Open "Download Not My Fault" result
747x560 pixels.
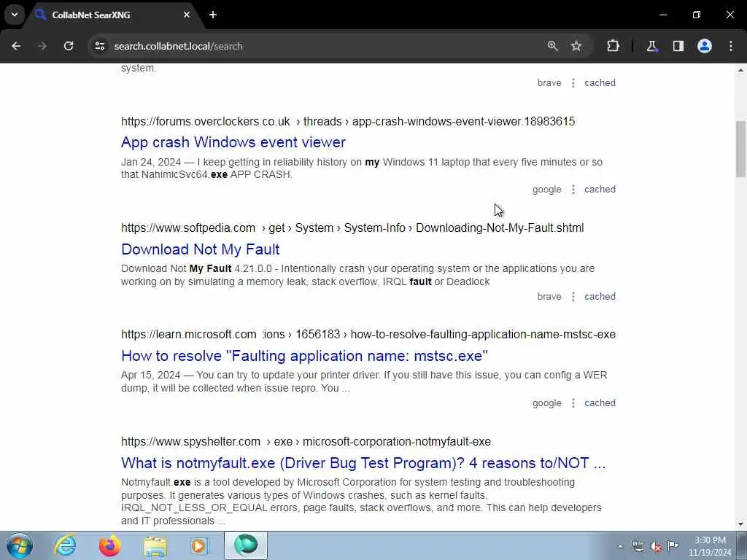pos(200,249)
